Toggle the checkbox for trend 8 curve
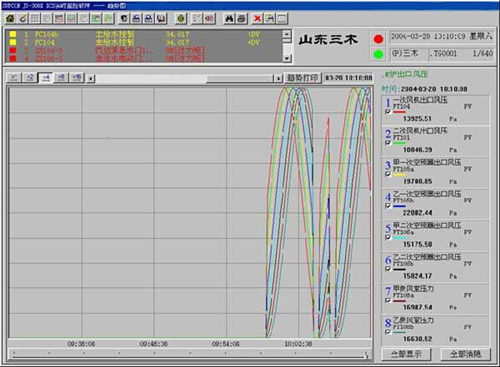This screenshot has width=500, height=367. (388, 332)
